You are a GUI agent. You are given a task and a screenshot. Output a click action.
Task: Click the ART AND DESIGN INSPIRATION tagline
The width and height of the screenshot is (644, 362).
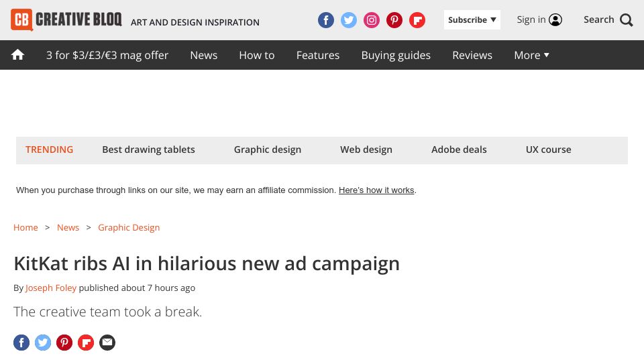coord(195,22)
